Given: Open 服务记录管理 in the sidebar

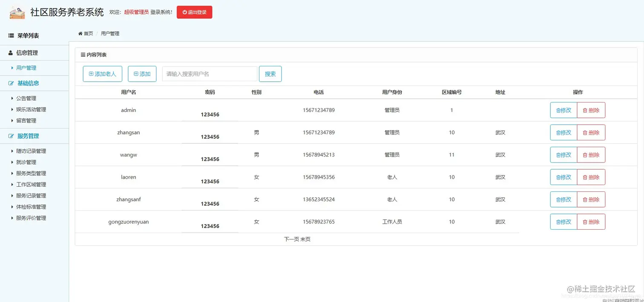Looking at the screenshot, I should (x=31, y=196).
